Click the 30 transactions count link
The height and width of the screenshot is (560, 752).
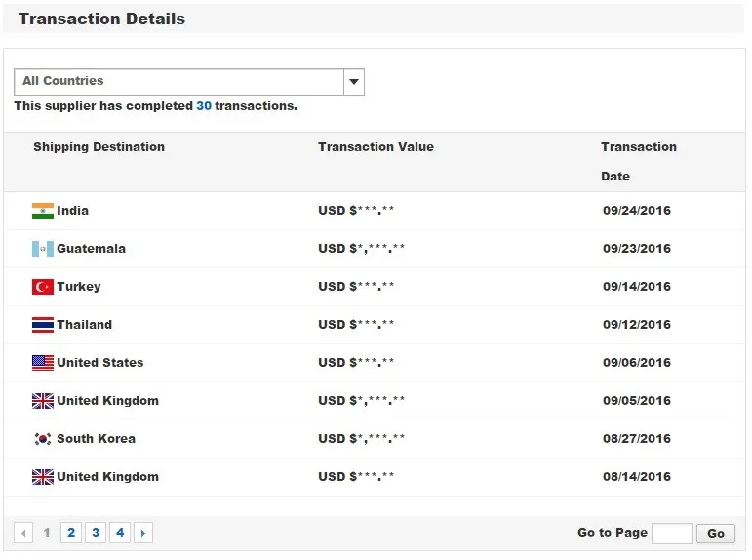[204, 106]
